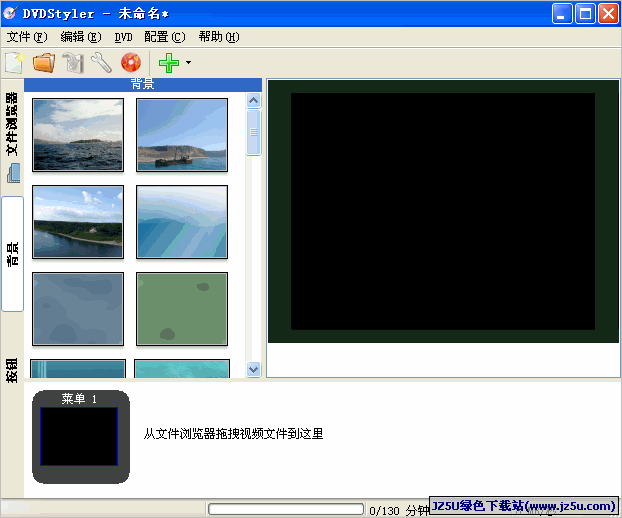
Task: Select the blue swirl wave background thumbnail
Action: click(182, 222)
